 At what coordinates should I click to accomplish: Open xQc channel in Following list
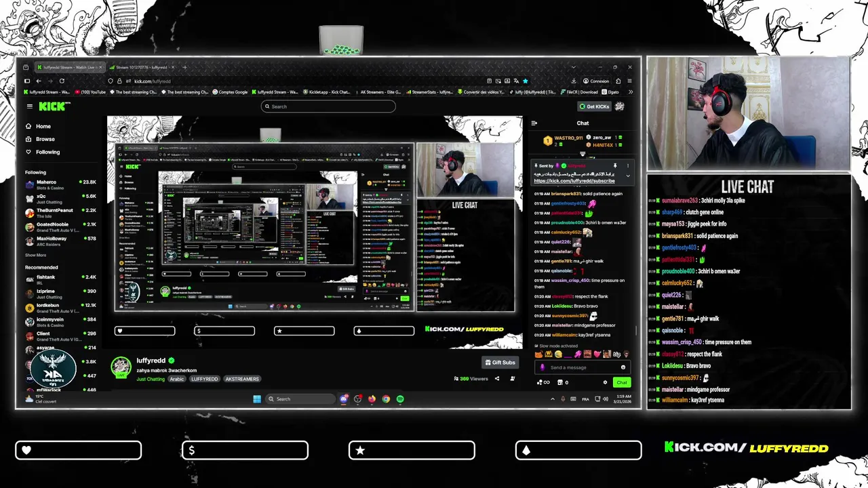point(61,198)
